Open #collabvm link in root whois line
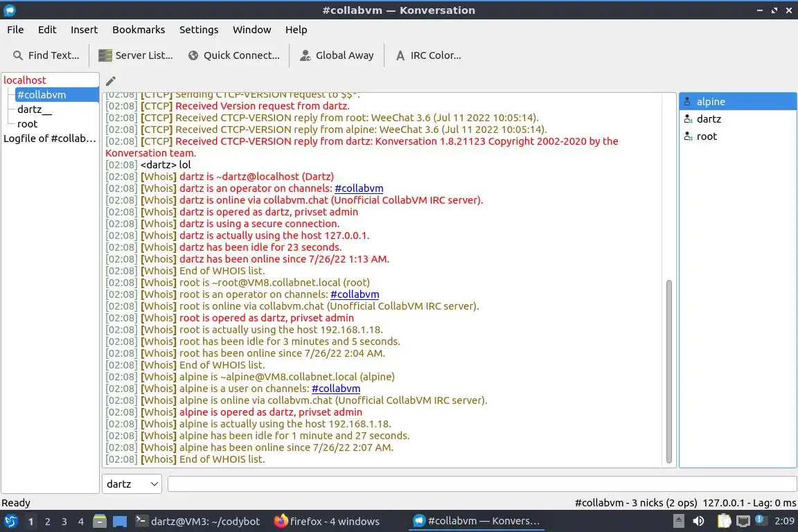The height and width of the screenshot is (532, 798). (355, 294)
